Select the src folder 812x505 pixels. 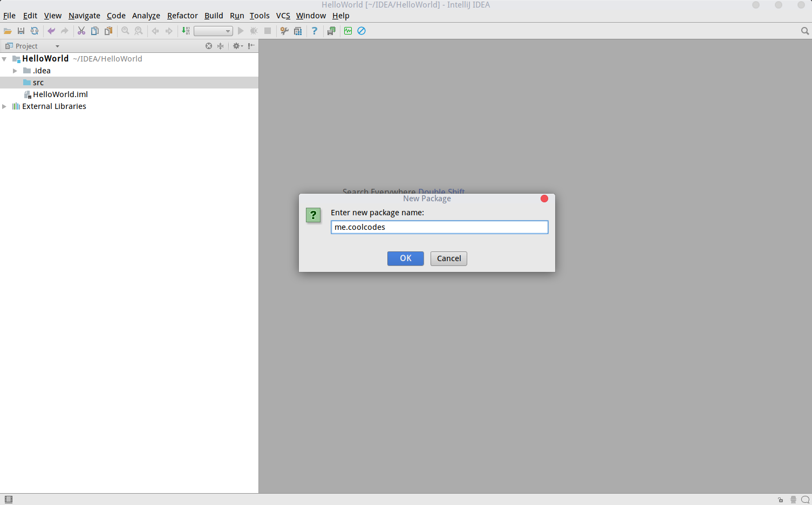click(x=129, y=83)
